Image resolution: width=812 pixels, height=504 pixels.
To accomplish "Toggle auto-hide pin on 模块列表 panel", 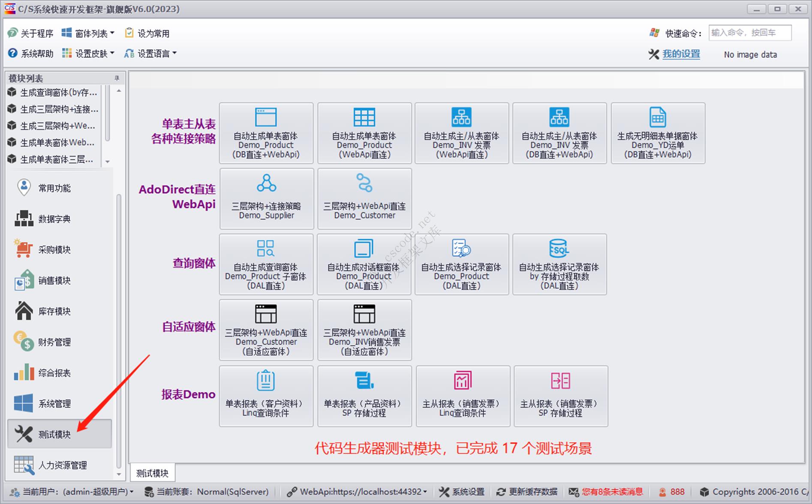I will pos(116,78).
